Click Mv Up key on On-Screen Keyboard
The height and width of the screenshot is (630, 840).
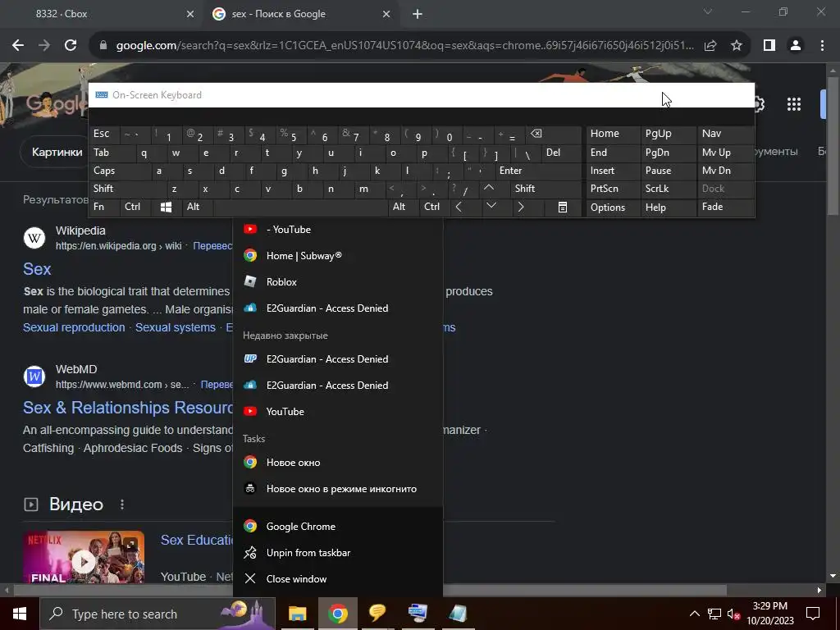(725, 153)
